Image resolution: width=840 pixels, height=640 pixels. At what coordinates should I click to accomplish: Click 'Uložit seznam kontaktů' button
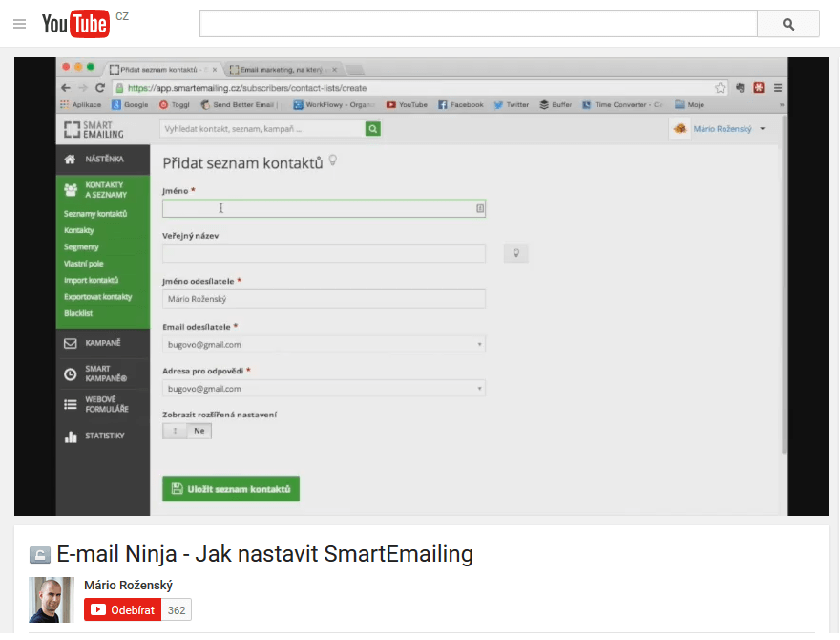click(x=231, y=489)
